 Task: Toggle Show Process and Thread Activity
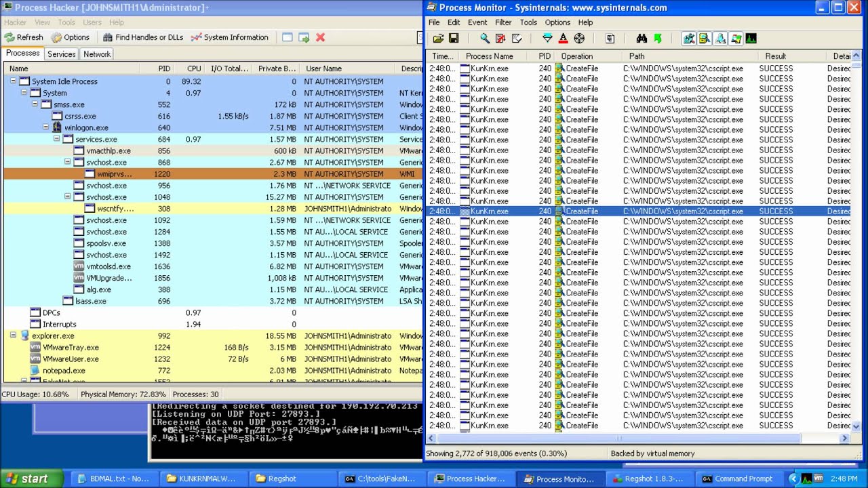click(x=736, y=39)
